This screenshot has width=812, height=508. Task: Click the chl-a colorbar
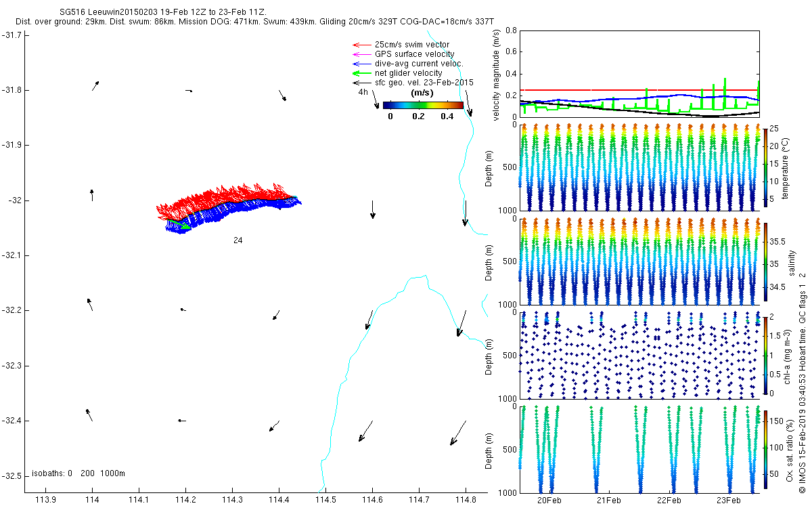(765, 355)
